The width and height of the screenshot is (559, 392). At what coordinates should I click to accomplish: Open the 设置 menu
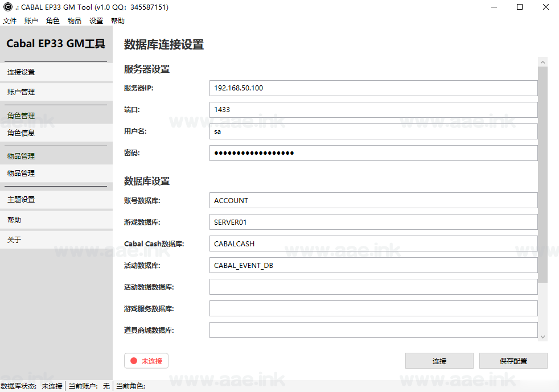point(96,20)
